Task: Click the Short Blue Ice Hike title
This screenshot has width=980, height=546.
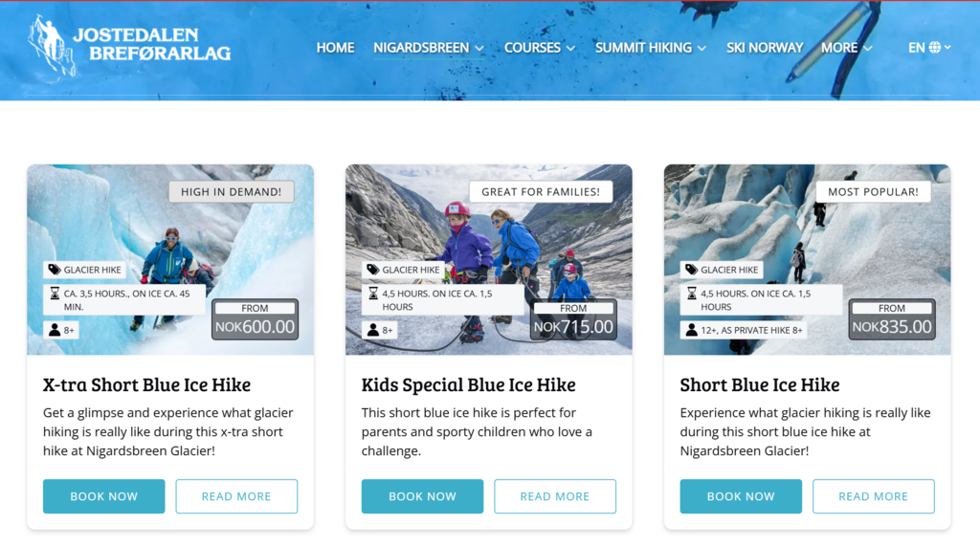Action: [759, 384]
